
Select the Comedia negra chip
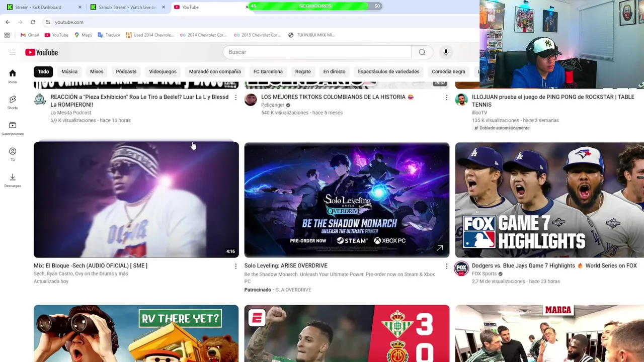448,71
